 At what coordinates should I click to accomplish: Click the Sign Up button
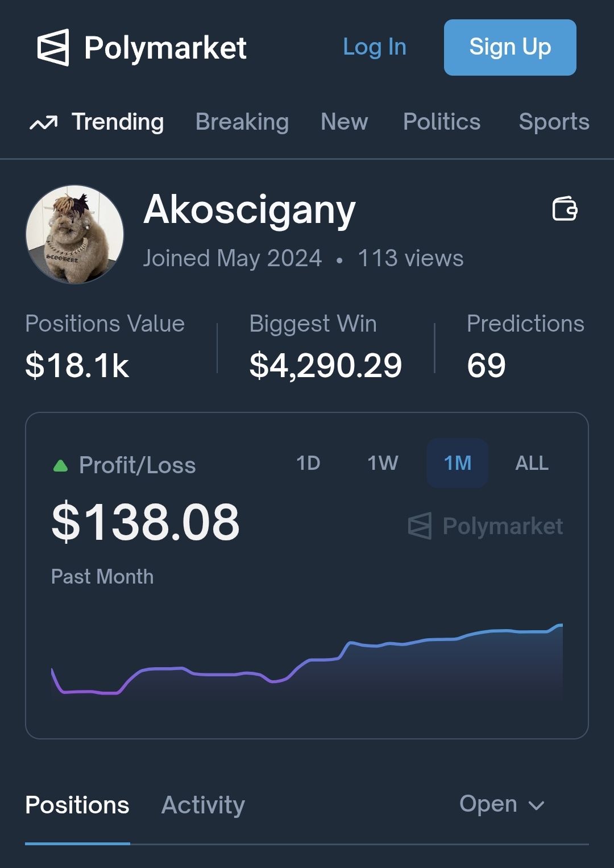510,47
